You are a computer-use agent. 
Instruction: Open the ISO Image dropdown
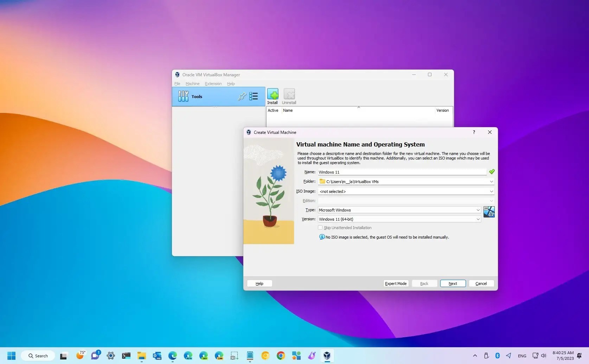tap(491, 191)
